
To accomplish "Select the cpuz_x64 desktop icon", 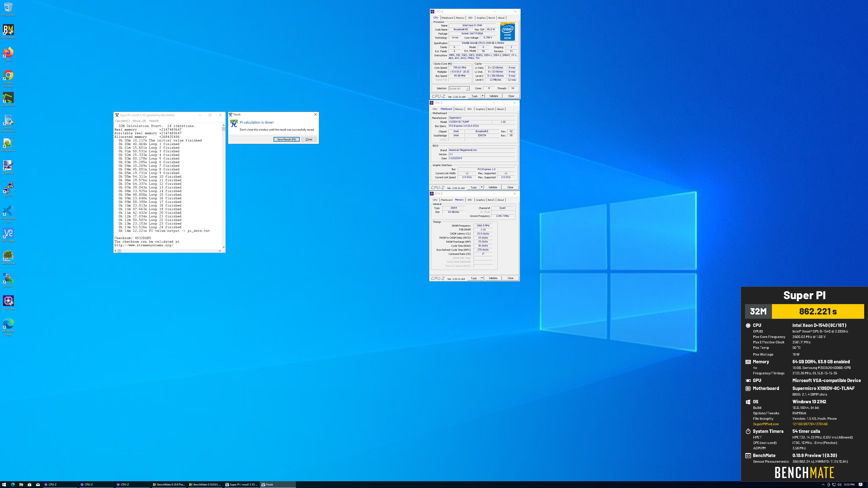I will click(x=8, y=303).
